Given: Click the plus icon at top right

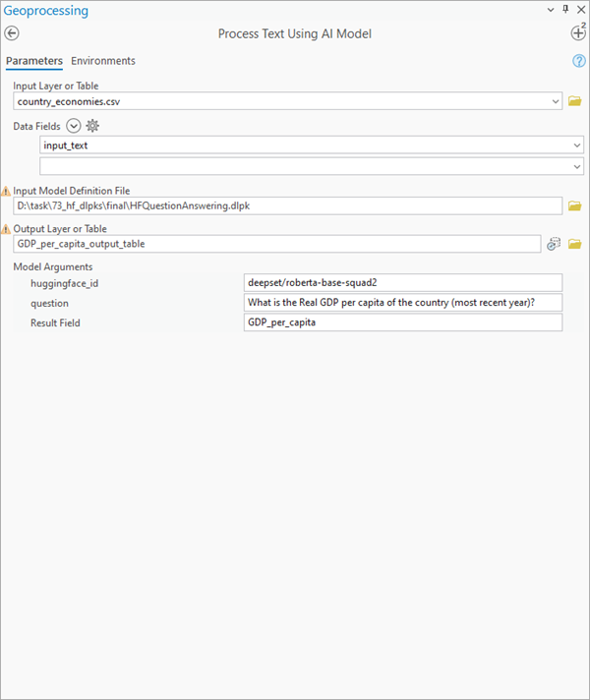Looking at the screenshot, I should (x=578, y=32).
